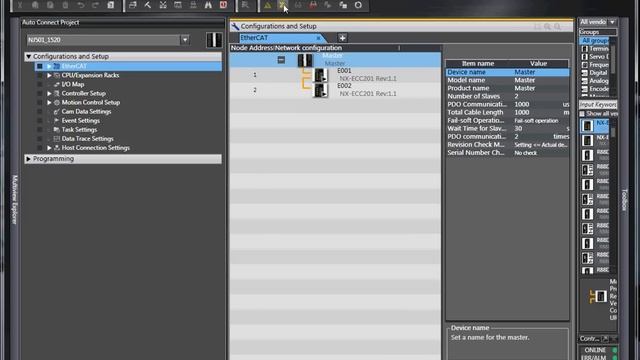This screenshot has height=360, width=640.
Task: Click the Fail-soft operation value
Action: [536, 121]
